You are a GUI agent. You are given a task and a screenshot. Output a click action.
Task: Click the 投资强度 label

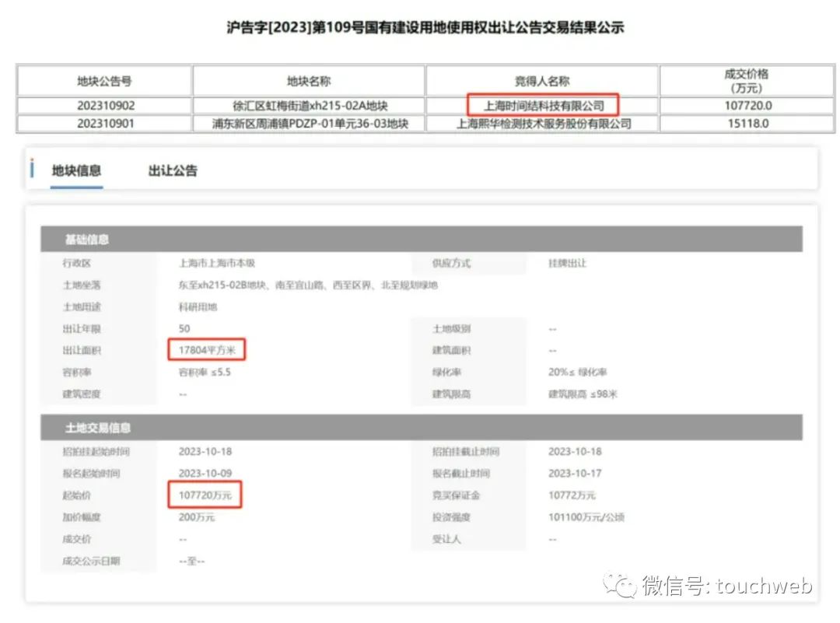pyautogui.click(x=451, y=517)
